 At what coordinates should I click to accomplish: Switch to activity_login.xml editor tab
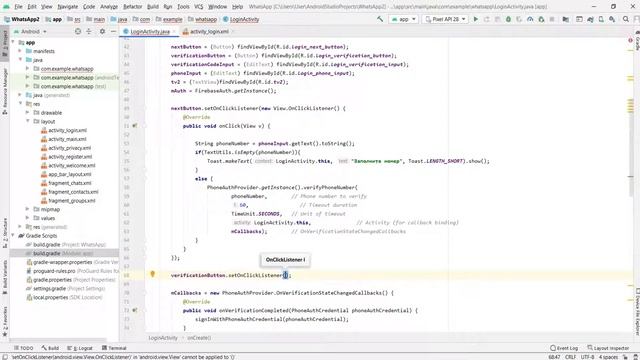coord(209,31)
